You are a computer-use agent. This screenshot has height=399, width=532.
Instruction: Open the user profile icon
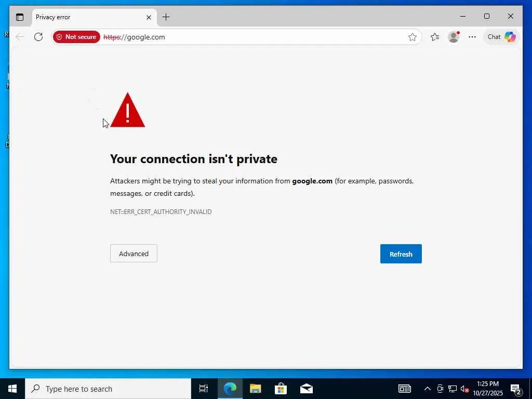click(x=454, y=37)
